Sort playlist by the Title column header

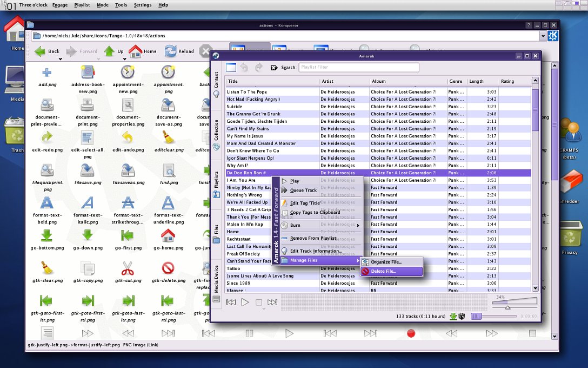[272, 81]
